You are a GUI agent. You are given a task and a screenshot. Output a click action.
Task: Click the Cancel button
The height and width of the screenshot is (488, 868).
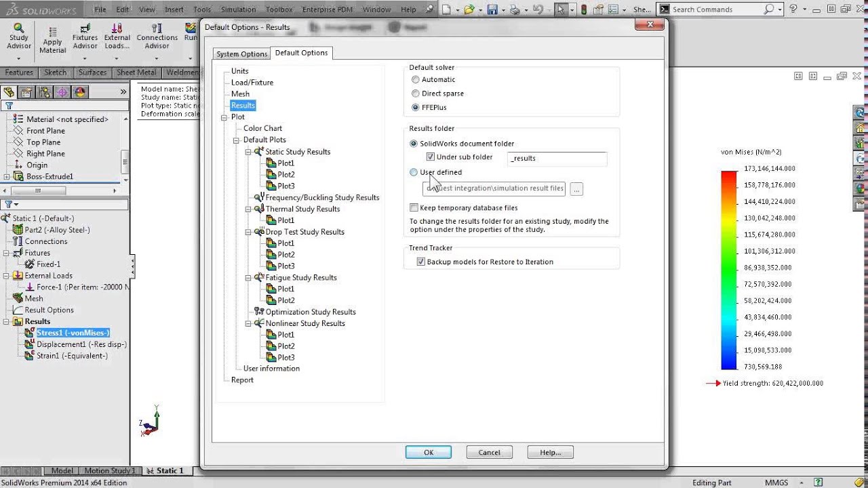(489, 452)
